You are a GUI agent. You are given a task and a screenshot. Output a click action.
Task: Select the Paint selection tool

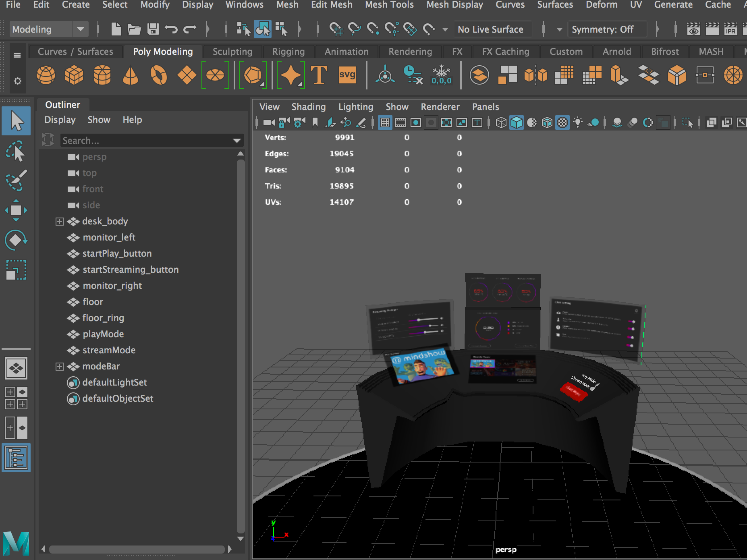(16, 180)
